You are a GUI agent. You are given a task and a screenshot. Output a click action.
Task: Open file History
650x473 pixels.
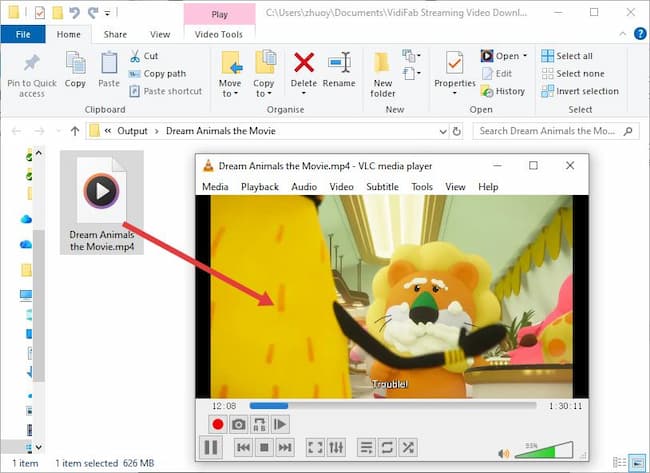coord(503,91)
